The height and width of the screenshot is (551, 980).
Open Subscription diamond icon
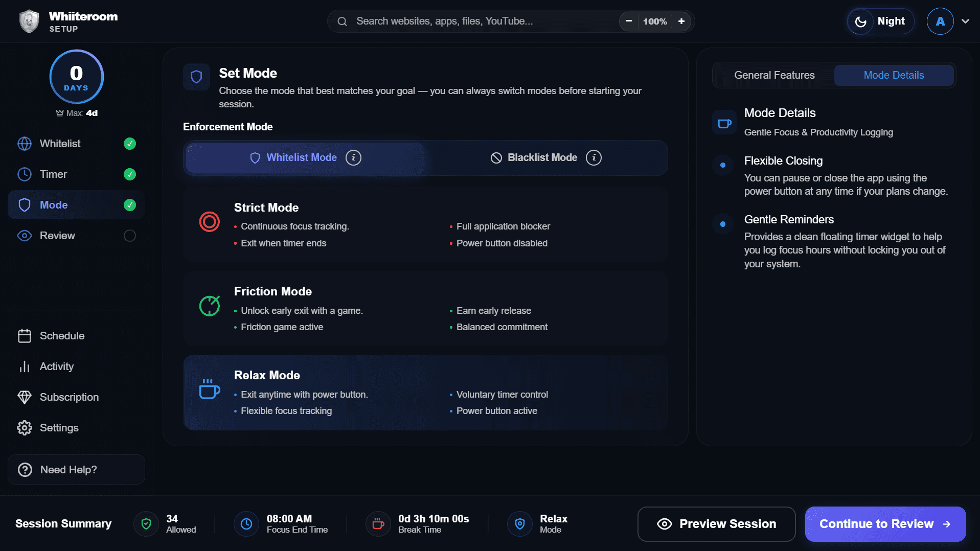(x=25, y=397)
